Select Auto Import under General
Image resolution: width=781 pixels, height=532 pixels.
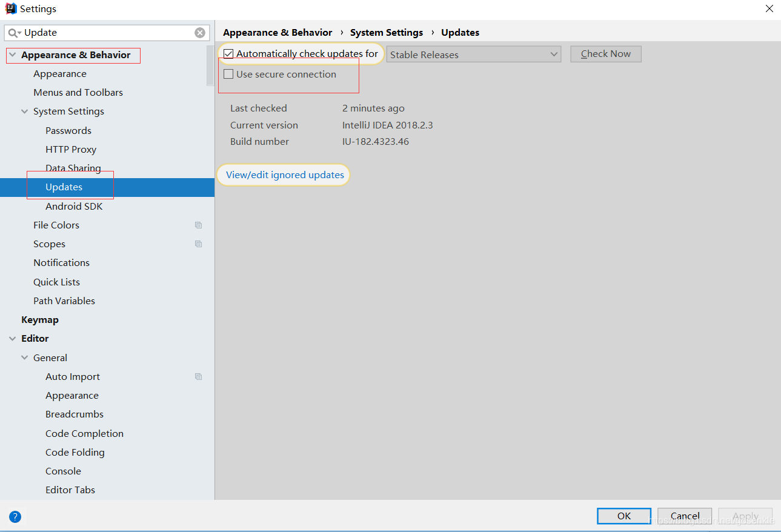point(73,377)
